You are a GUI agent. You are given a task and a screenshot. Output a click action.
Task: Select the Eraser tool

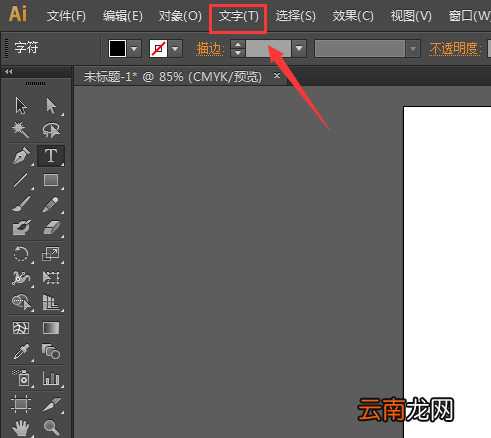coord(51,228)
